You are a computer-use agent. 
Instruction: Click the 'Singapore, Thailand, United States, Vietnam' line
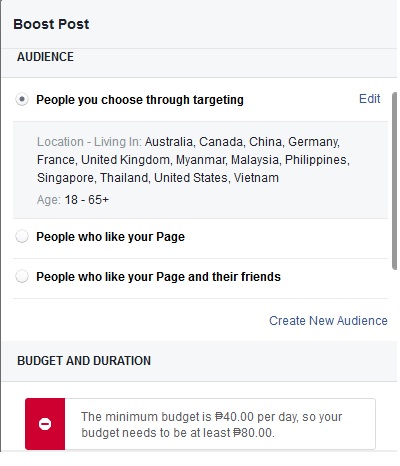[158, 178]
